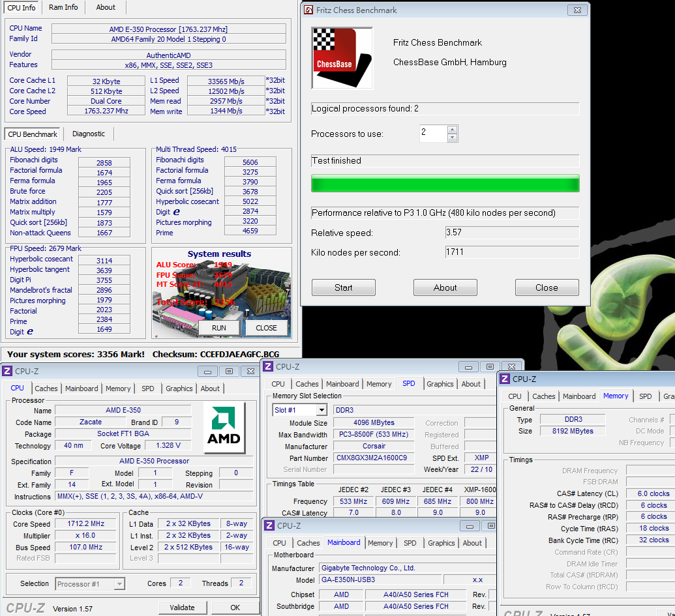Open SPD tab in Memory CPU-Z window

click(645, 396)
